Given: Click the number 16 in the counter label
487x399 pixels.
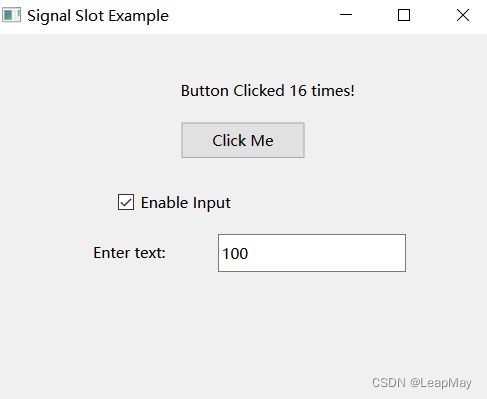Looking at the screenshot, I should coord(298,91).
